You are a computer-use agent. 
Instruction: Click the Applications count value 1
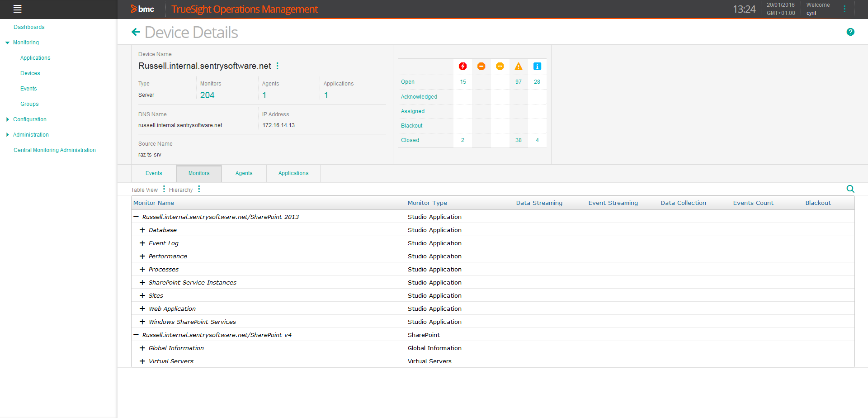click(x=326, y=95)
